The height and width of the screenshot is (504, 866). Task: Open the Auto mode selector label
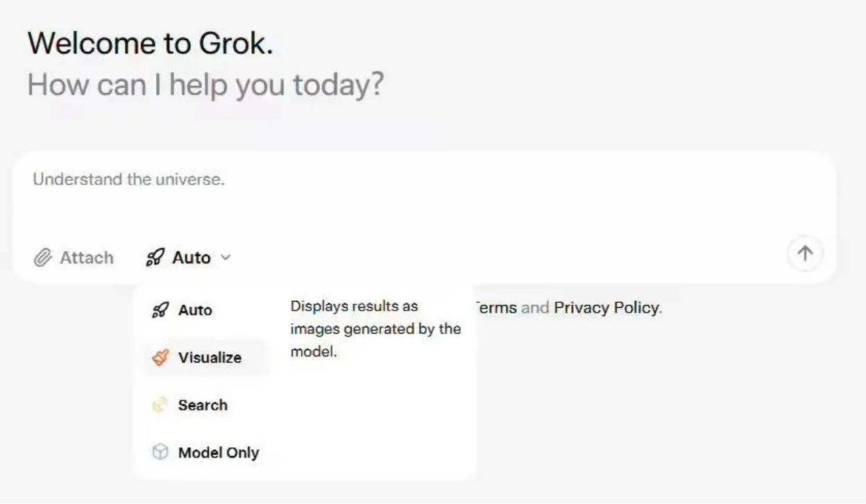[x=192, y=258]
